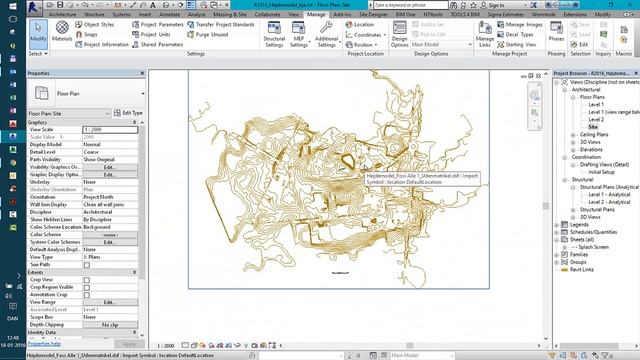Image resolution: width=640 pixels, height=360 pixels.
Task: Click Purge Unused
Action: [x=208, y=35]
